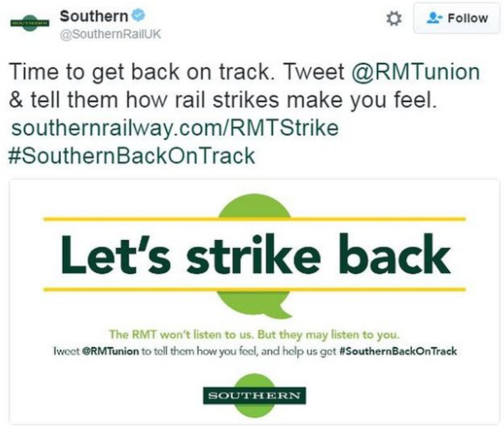Click the green speech bubble graphic top
The image size is (504, 427).
pos(255,205)
